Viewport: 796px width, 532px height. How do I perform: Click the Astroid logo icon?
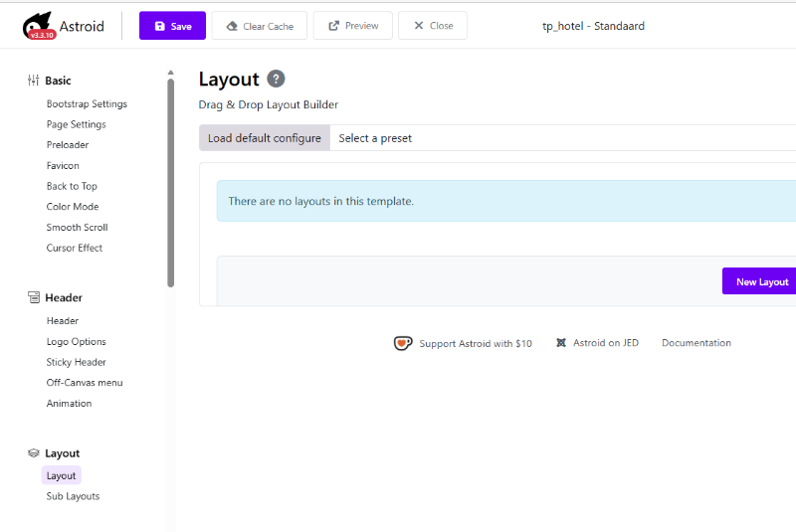click(x=38, y=26)
